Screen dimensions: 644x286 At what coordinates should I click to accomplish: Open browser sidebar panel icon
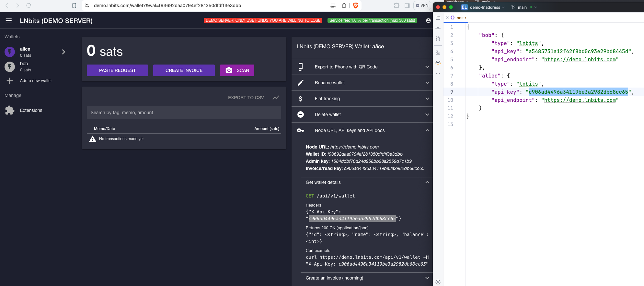(407, 6)
